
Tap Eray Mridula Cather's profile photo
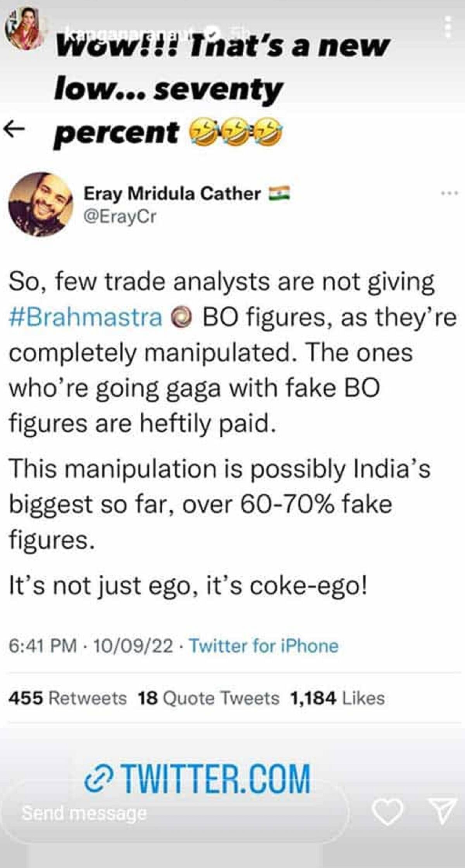pyautogui.click(x=41, y=204)
